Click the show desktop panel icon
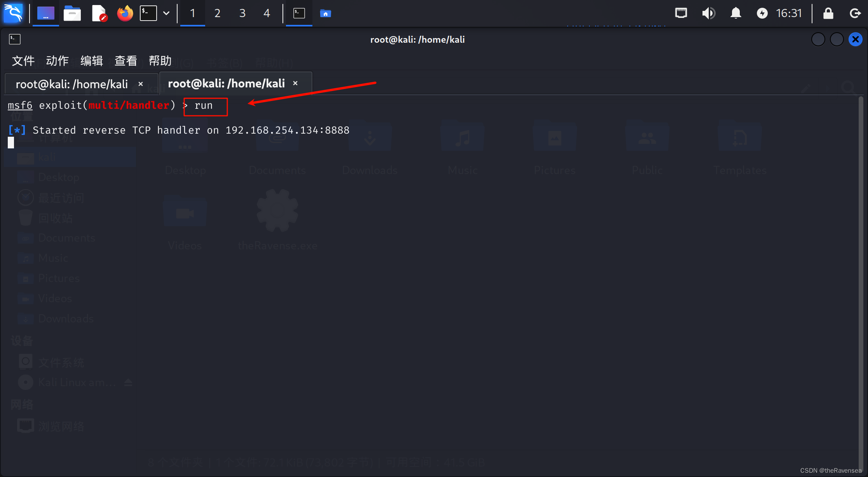The height and width of the screenshot is (477, 868). coord(45,13)
